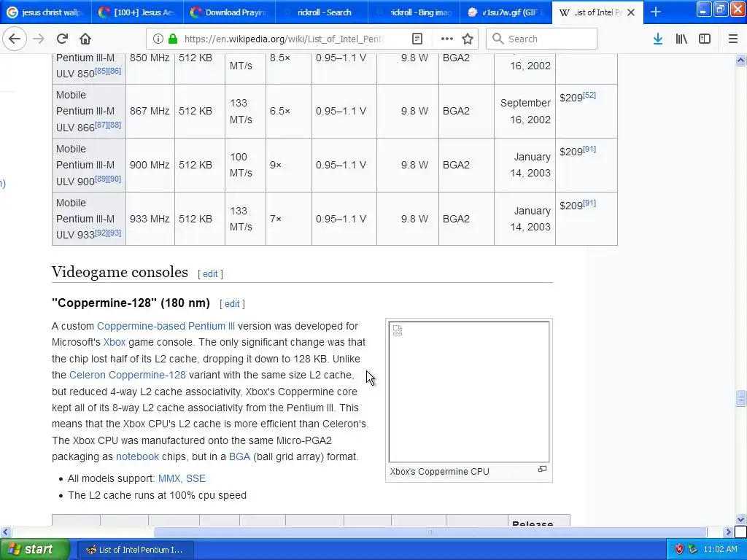Viewport: 747px width, 560px height.
Task: Open reference [93] for ULV 933
Action: pos(115,233)
